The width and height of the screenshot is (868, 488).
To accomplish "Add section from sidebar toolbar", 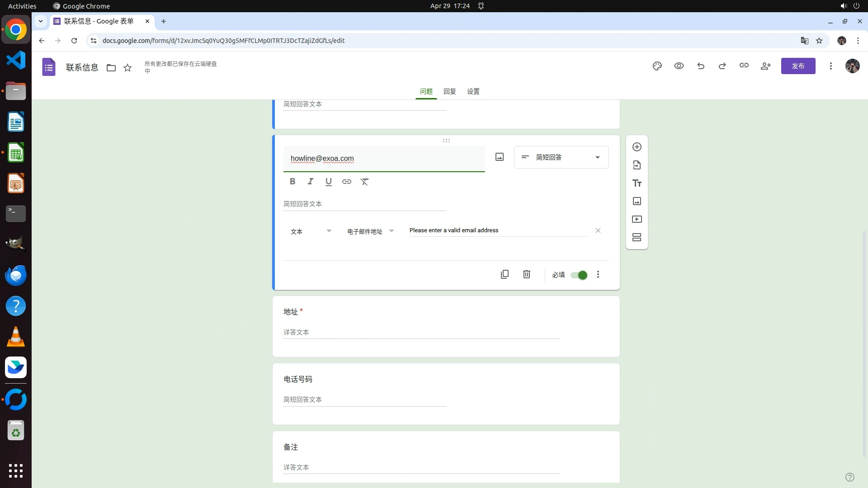I will tap(637, 237).
